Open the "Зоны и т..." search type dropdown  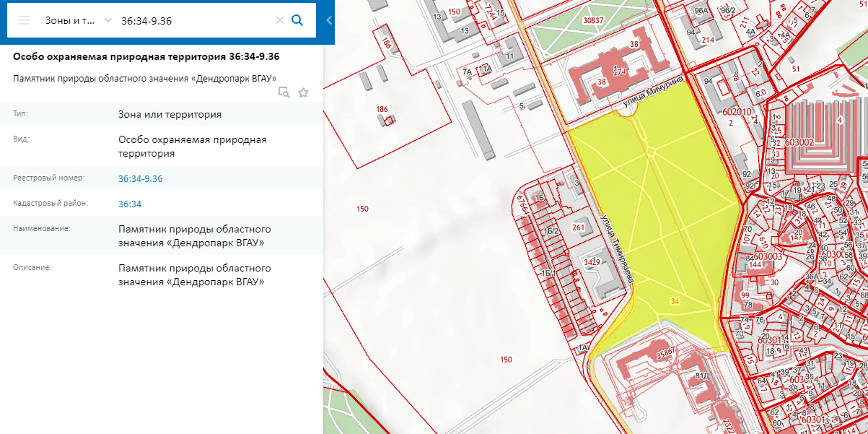[x=78, y=20]
